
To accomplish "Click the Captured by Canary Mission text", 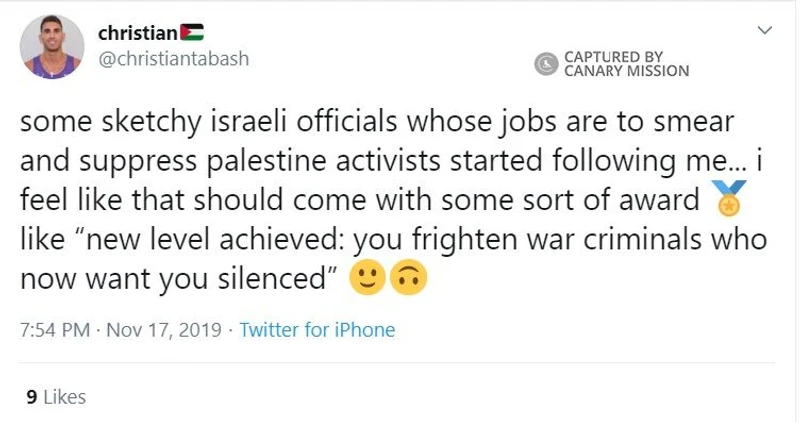I will [627, 64].
